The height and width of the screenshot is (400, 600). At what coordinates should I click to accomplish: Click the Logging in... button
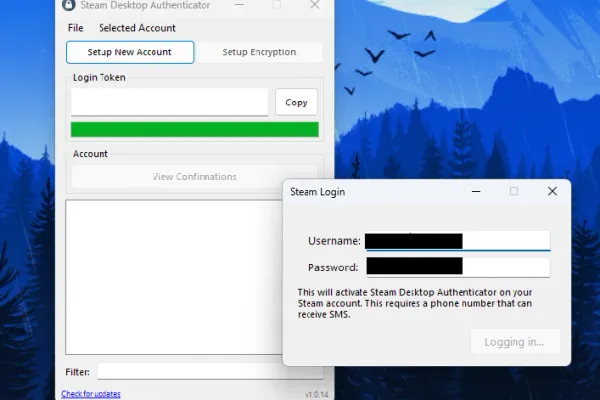[x=515, y=341]
